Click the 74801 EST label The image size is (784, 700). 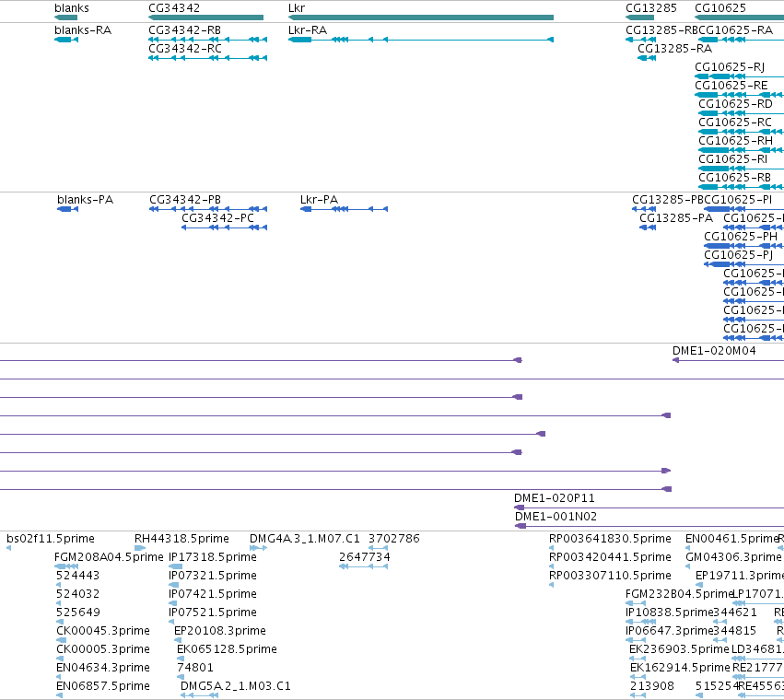(195, 669)
